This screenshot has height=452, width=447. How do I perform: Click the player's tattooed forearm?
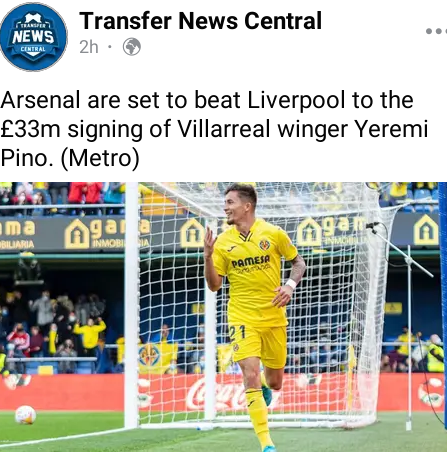click(297, 271)
